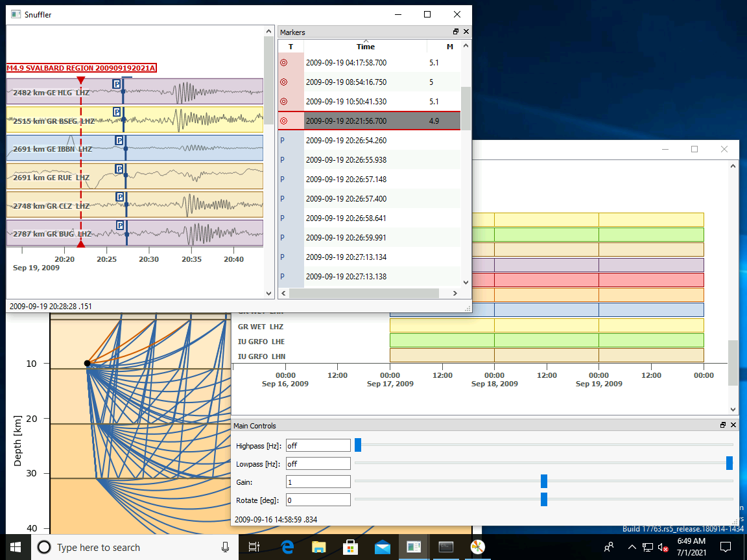The height and width of the screenshot is (560, 747).
Task: Click the T type column header
Action: (x=290, y=47)
